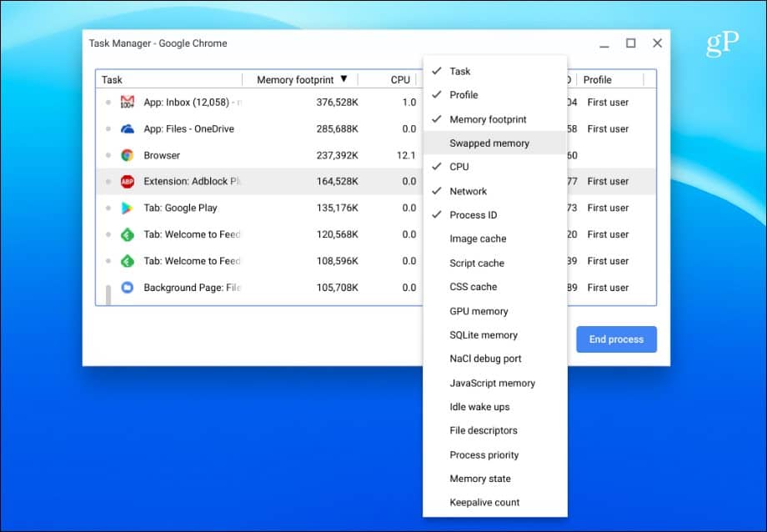Show the NaCl debug port column

tap(495, 359)
